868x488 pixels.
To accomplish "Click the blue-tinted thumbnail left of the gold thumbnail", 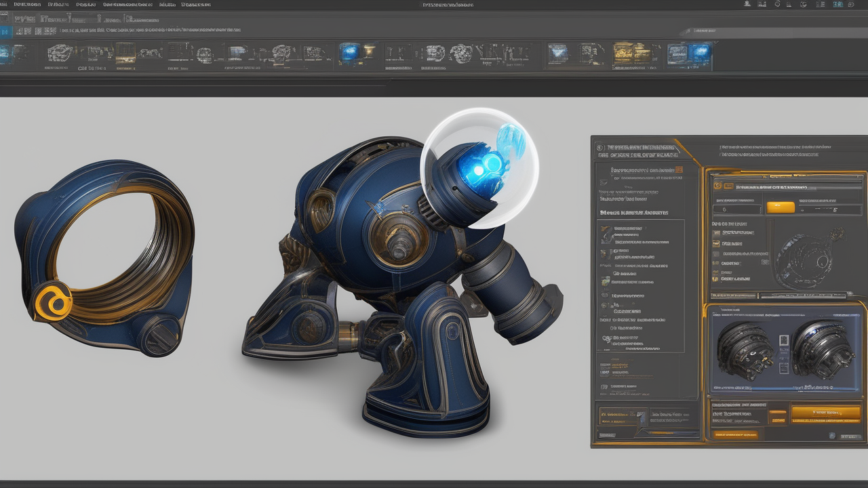I will (x=557, y=54).
